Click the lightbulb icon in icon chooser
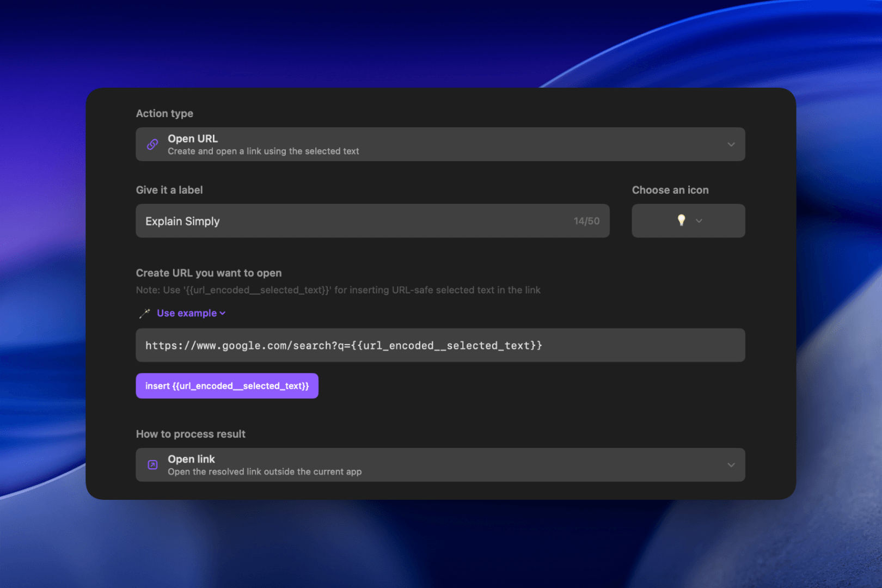Screen dimensions: 882x588 click(681, 220)
